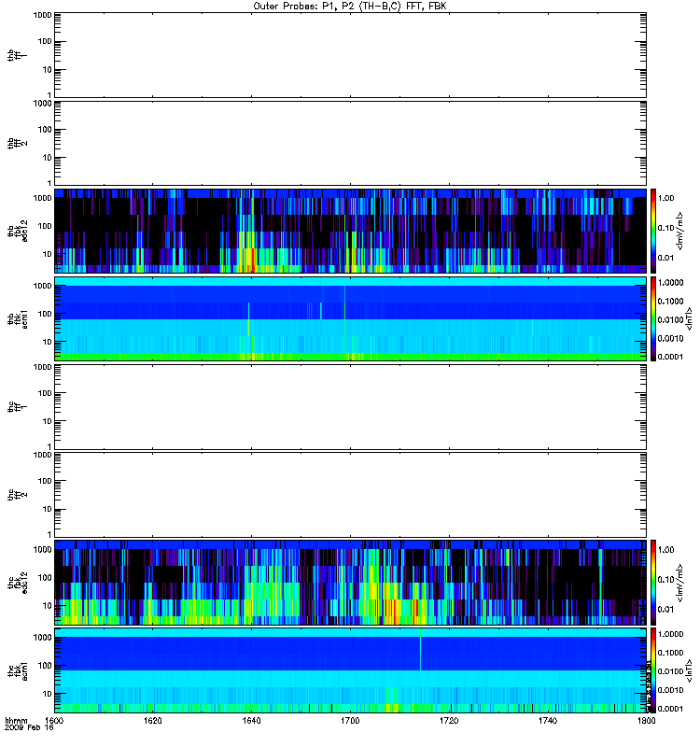This screenshot has width=700, height=747.
Task: Click the 1740 time tick label
Action: [x=548, y=721]
